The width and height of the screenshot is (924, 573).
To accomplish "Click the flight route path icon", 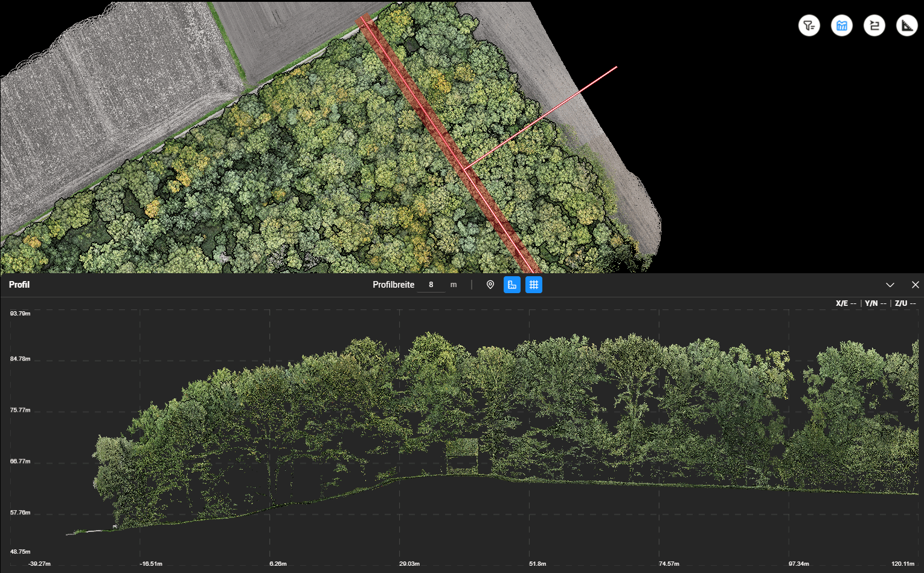I will coord(874,25).
